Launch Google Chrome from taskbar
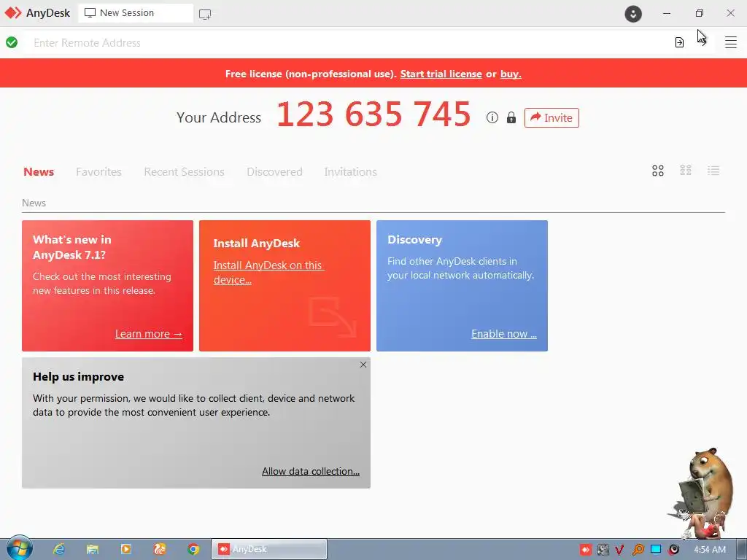The width and height of the screenshot is (747, 560). coord(193,549)
